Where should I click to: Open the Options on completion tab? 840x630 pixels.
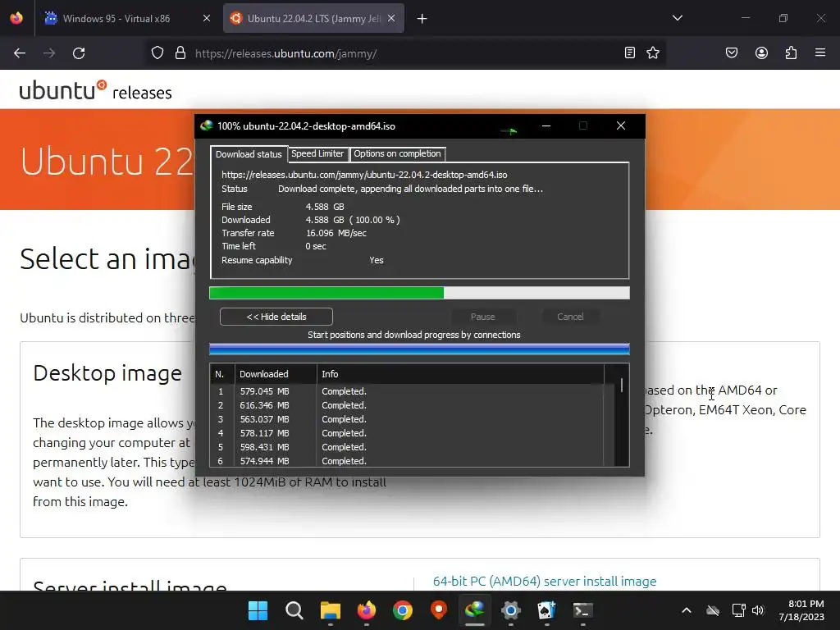click(x=397, y=153)
